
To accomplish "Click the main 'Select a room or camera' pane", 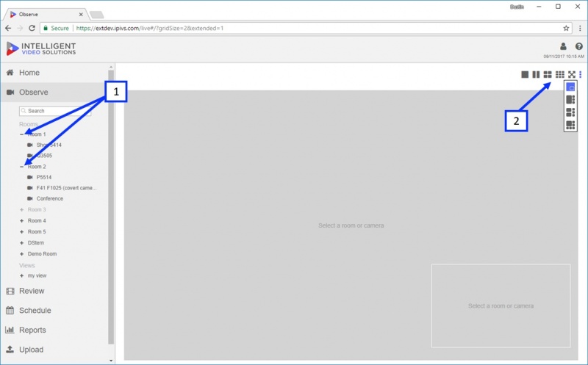I will [x=351, y=225].
